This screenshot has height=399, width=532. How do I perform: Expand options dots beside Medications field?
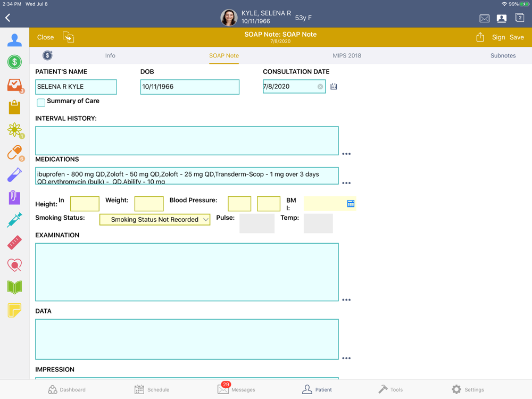click(x=346, y=183)
